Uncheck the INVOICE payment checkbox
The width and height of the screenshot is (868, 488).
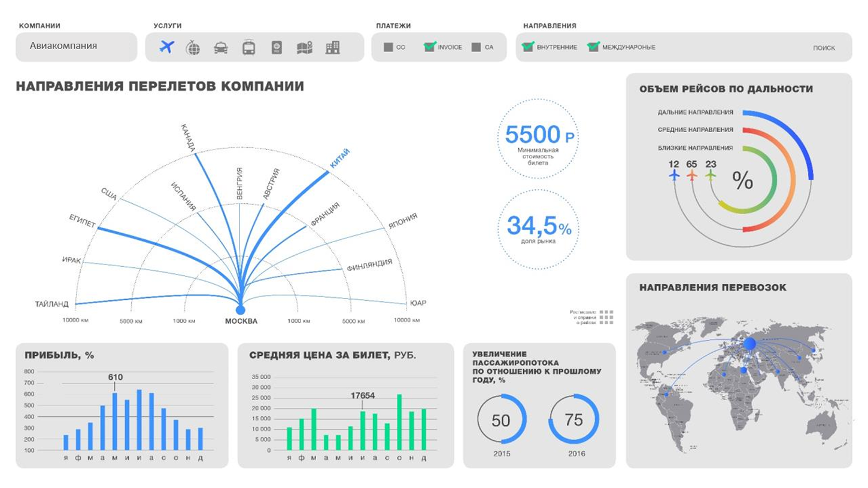(430, 47)
